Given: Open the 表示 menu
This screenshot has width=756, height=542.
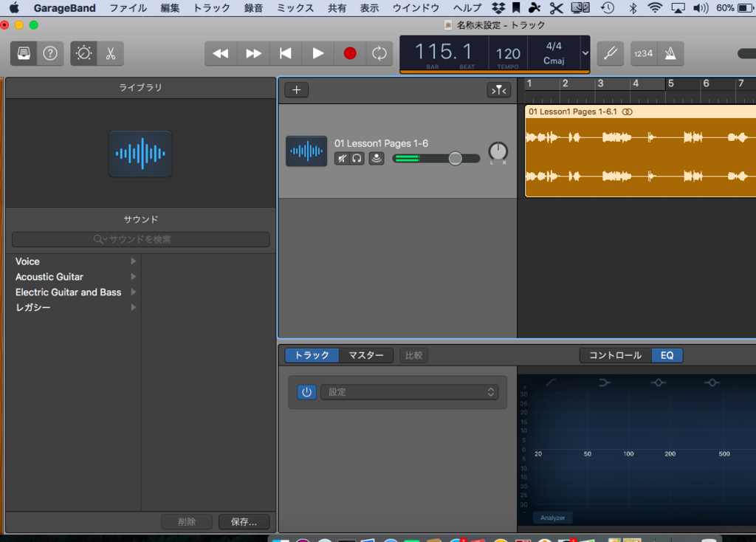Looking at the screenshot, I should [369, 7].
